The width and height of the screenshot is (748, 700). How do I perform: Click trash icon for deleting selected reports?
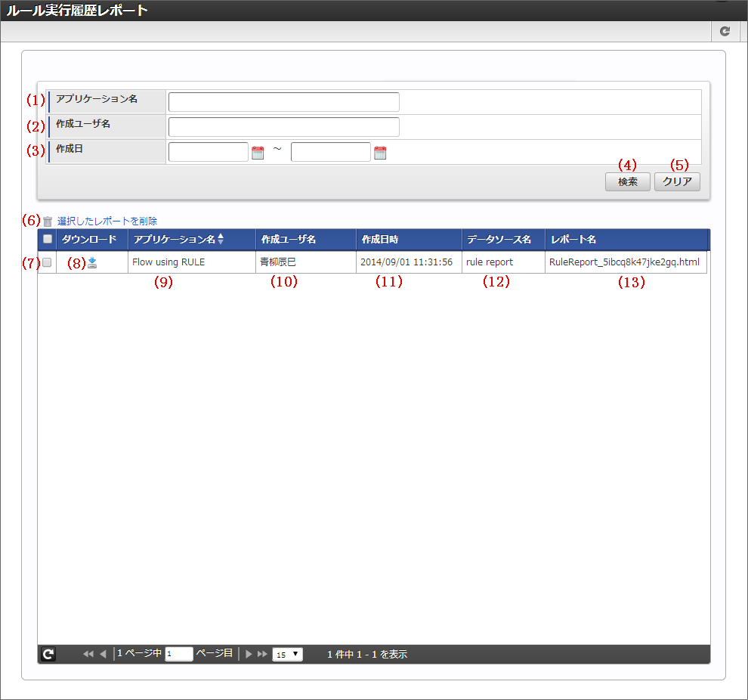coord(48,221)
